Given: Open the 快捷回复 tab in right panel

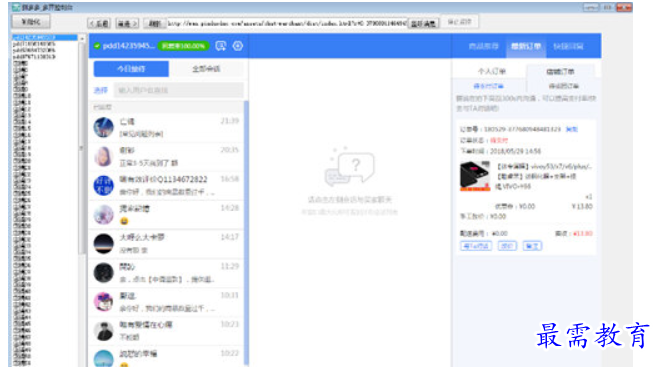Looking at the screenshot, I should tap(568, 46).
